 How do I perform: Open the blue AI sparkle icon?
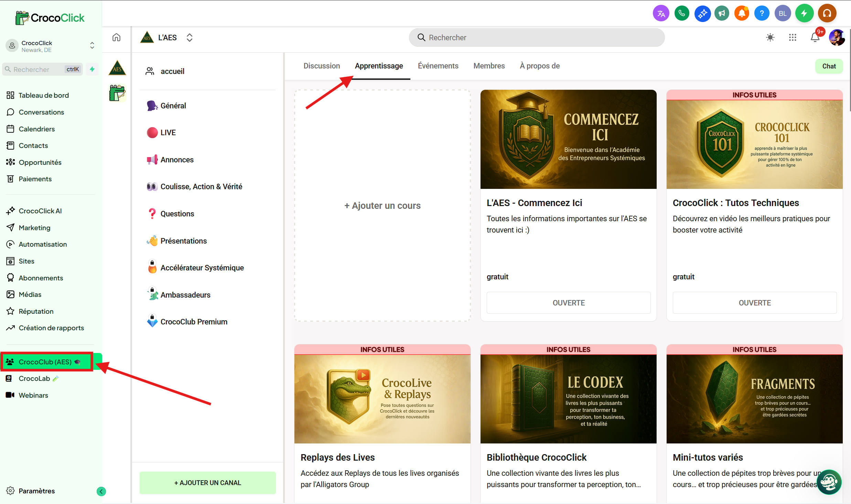tap(702, 13)
